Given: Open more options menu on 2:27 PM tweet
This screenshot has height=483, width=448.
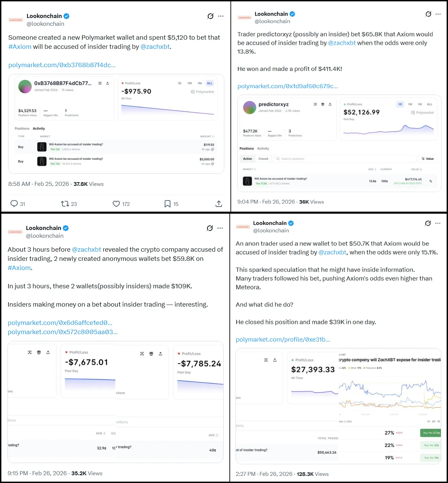Looking at the screenshot, I should tap(438, 223).
